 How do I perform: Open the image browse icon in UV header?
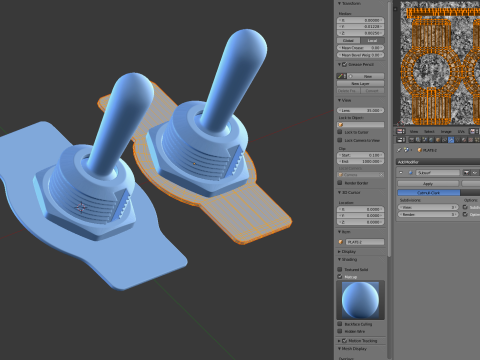tap(474, 131)
